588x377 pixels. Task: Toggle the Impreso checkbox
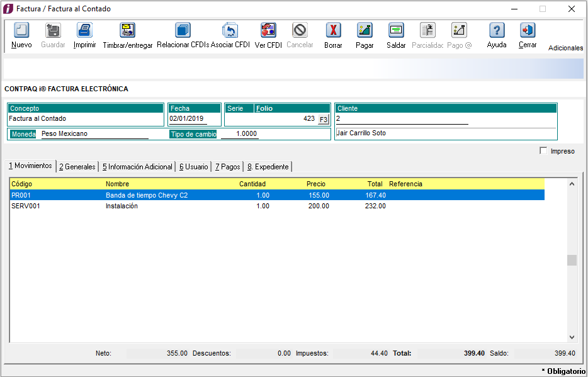click(x=544, y=151)
